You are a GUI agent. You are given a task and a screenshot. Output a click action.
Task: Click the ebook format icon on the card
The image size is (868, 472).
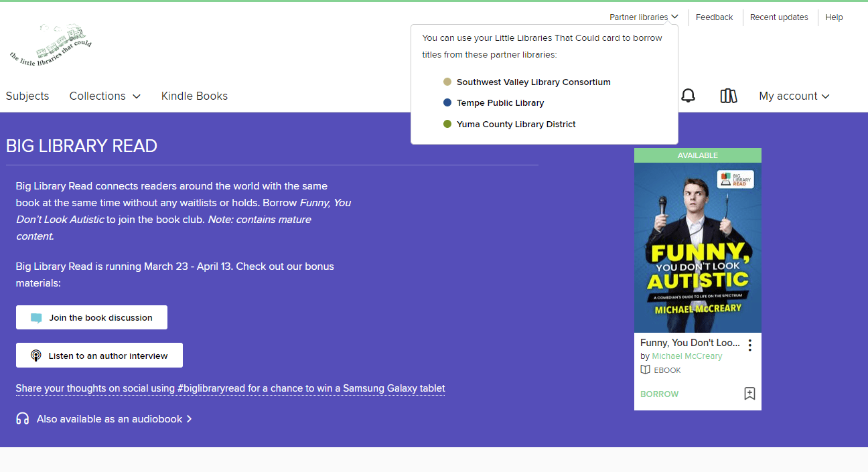[x=646, y=370]
